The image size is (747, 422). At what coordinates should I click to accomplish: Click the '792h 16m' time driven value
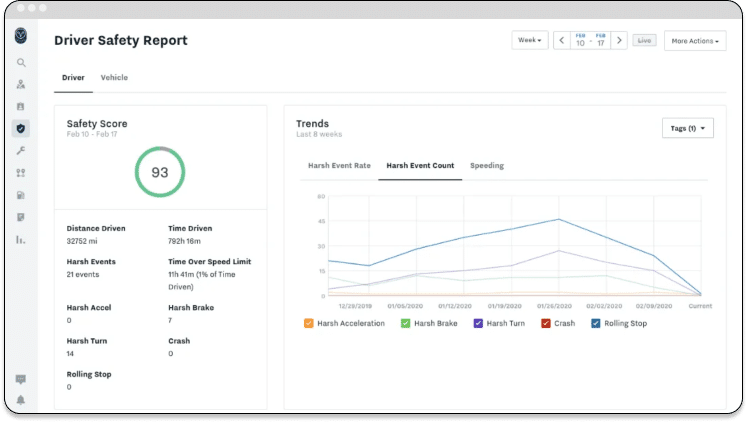click(184, 241)
